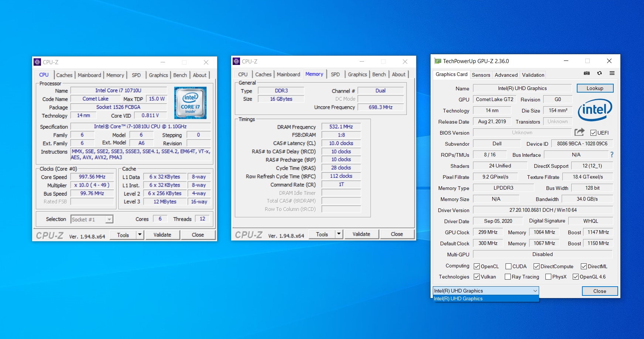Viewport: 644px width, 339px height.
Task: Switch to Mainboard tab in left CPU-Z
Action: 89,75
